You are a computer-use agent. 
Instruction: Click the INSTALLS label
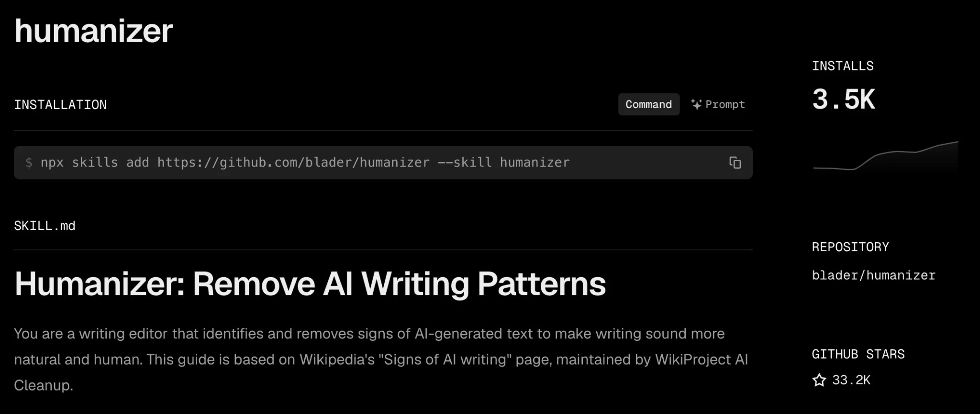(843, 66)
